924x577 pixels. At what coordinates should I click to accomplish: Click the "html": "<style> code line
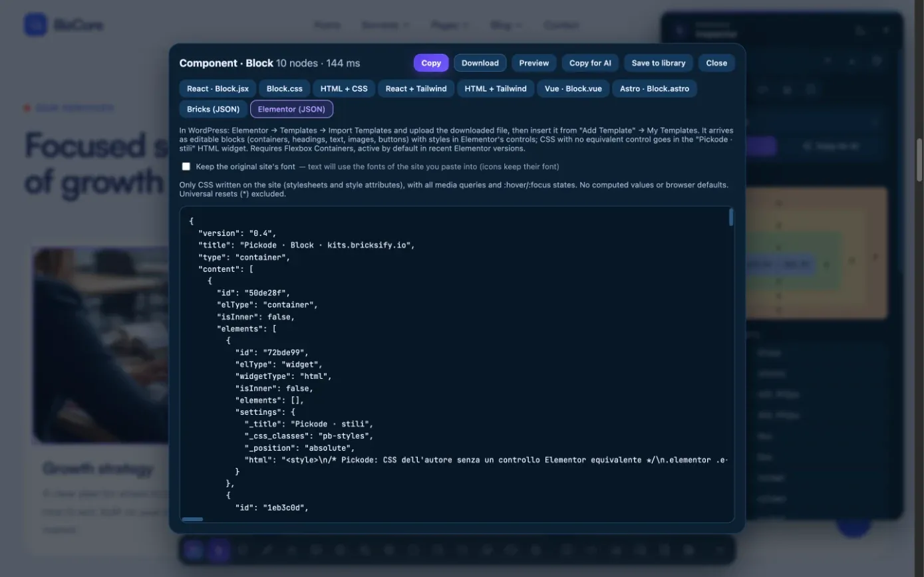click(486, 460)
